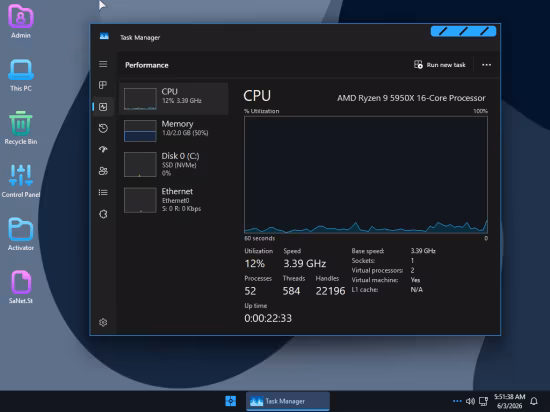Select the SaNet.St desktop file icon
This screenshot has height=412, width=550.
coord(21,287)
